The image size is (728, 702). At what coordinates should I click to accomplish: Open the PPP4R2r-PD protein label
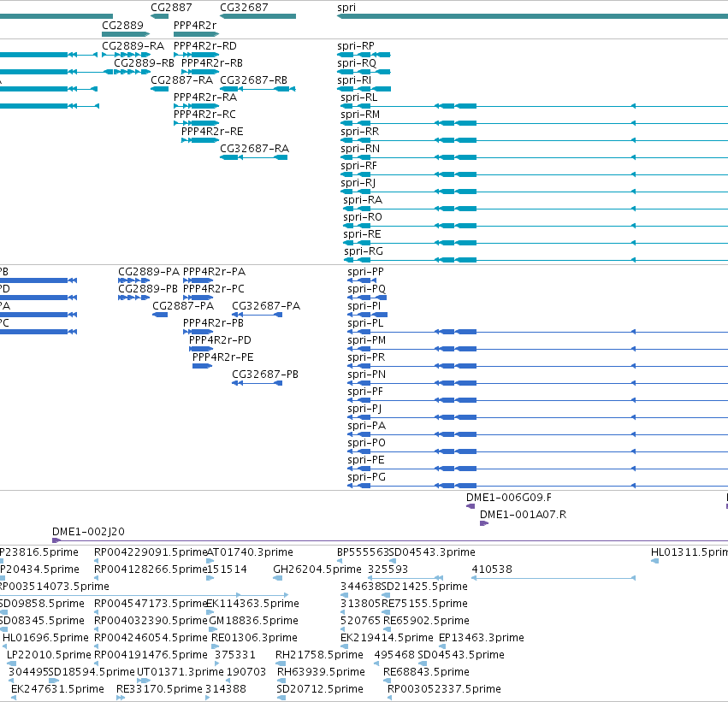click(220, 340)
